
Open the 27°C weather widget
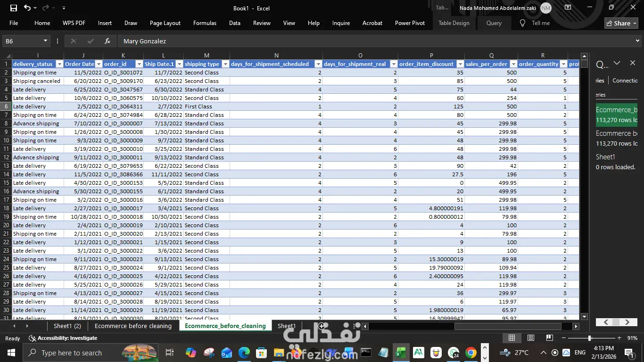click(x=515, y=353)
